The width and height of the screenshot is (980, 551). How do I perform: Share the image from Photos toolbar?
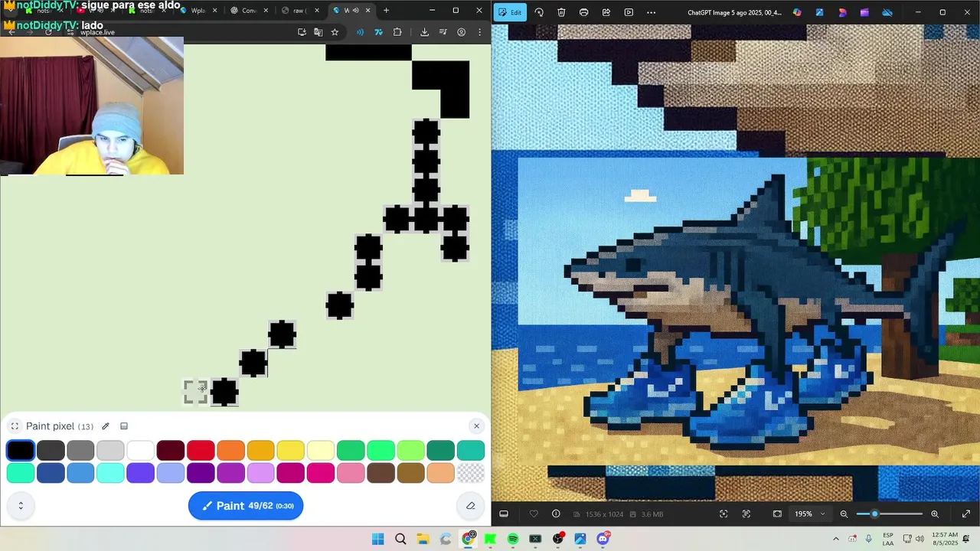[x=606, y=12]
